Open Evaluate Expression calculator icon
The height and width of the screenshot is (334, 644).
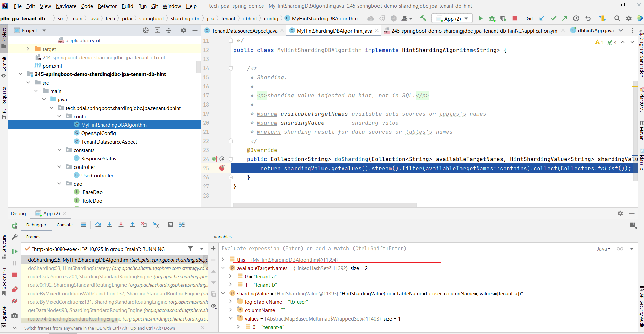click(x=170, y=225)
